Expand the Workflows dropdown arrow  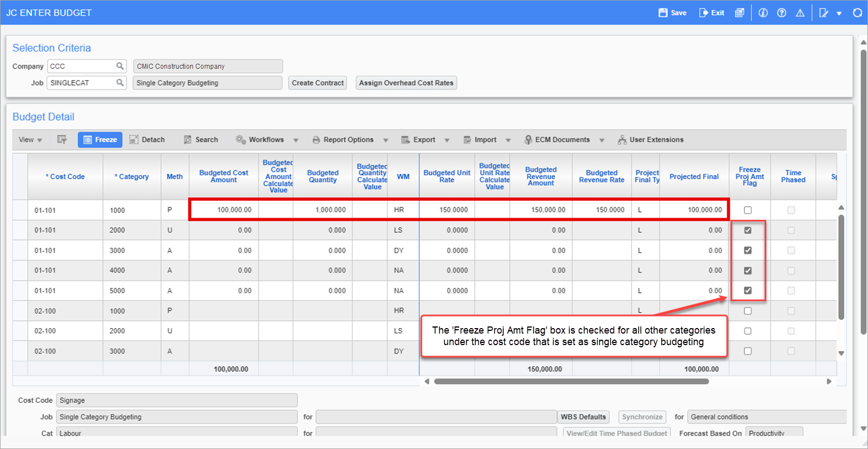click(296, 140)
